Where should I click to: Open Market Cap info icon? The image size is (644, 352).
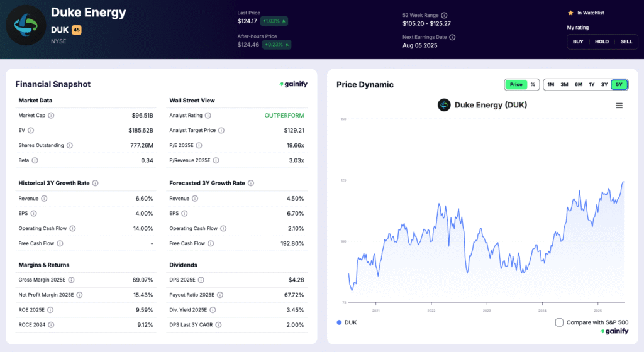pos(51,116)
